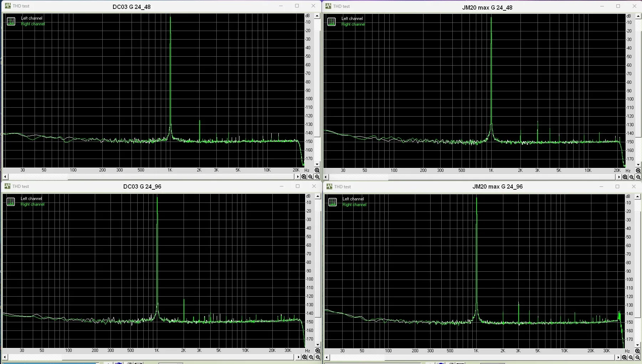
Task: Click the grid icon in JM20 max G 24_48 graph
Action: [332, 22]
